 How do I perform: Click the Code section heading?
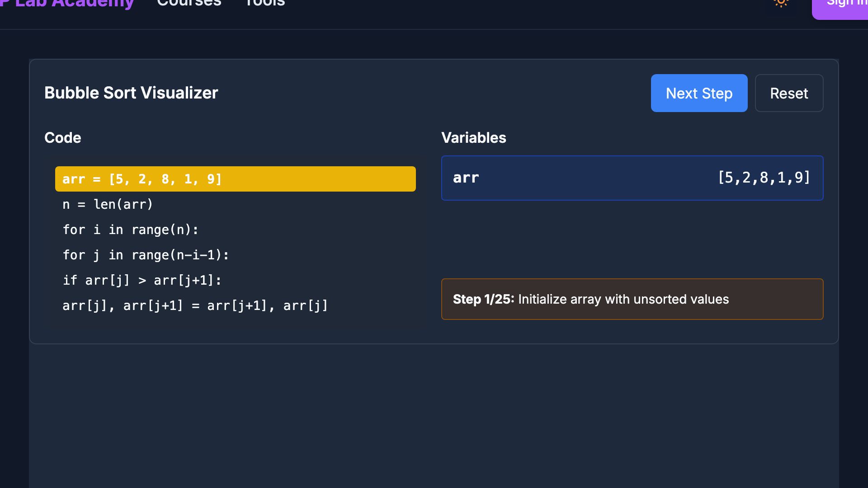[x=63, y=137]
